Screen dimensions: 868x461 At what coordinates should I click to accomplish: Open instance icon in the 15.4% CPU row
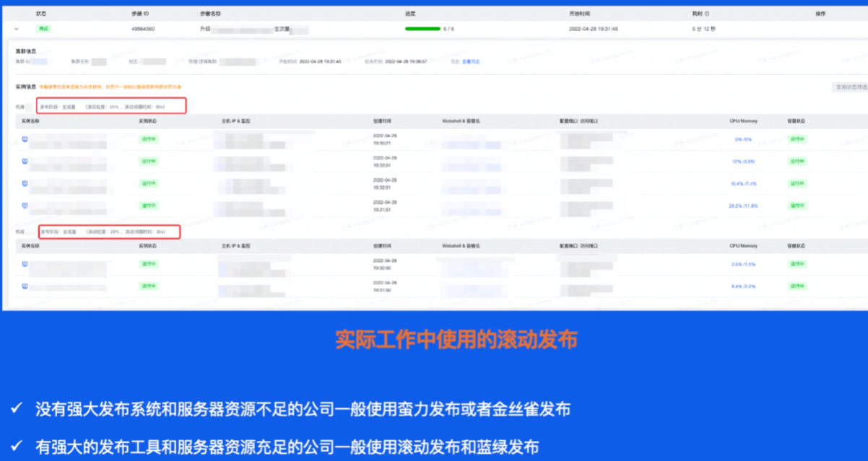25,183
